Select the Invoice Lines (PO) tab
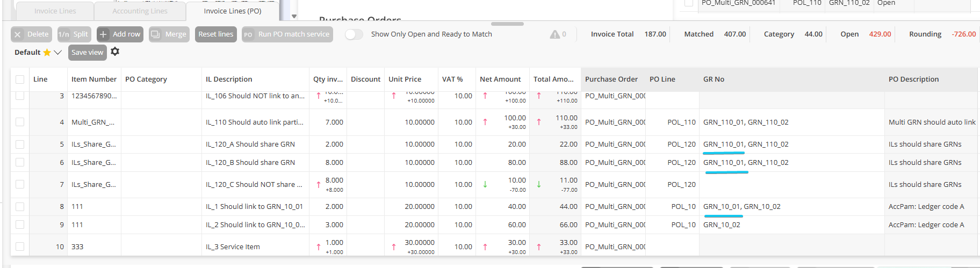The width and height of the screenshot is (980, 268). (x=233, y=11)
